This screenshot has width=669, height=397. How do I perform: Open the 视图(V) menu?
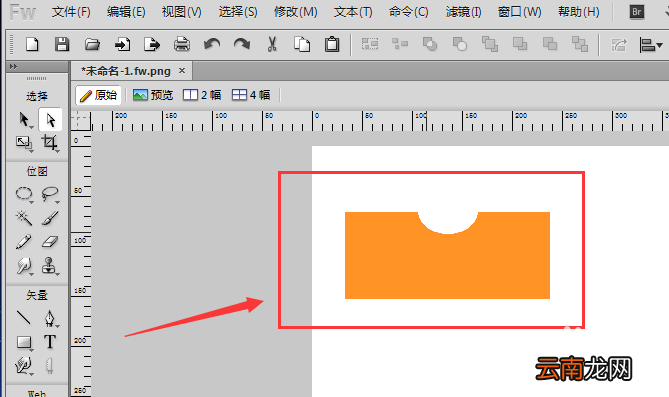(181, 12)
